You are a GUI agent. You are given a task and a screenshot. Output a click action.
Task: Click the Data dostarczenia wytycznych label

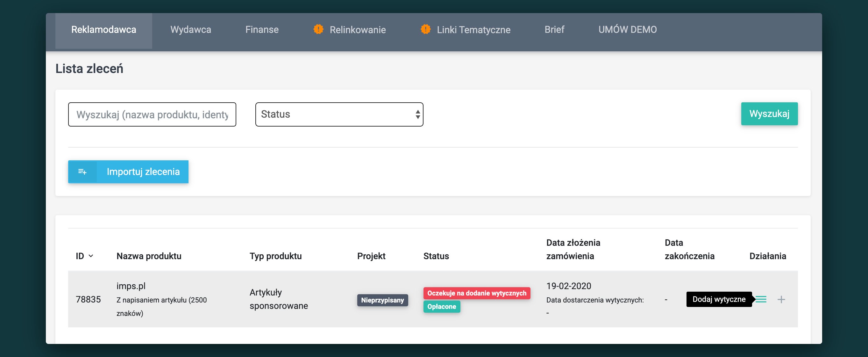point(595,300)
